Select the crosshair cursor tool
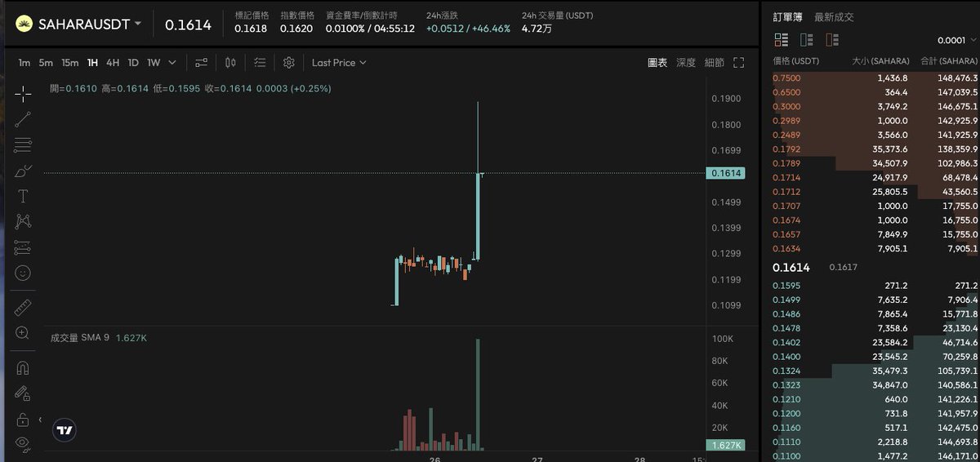 point(23,93)
